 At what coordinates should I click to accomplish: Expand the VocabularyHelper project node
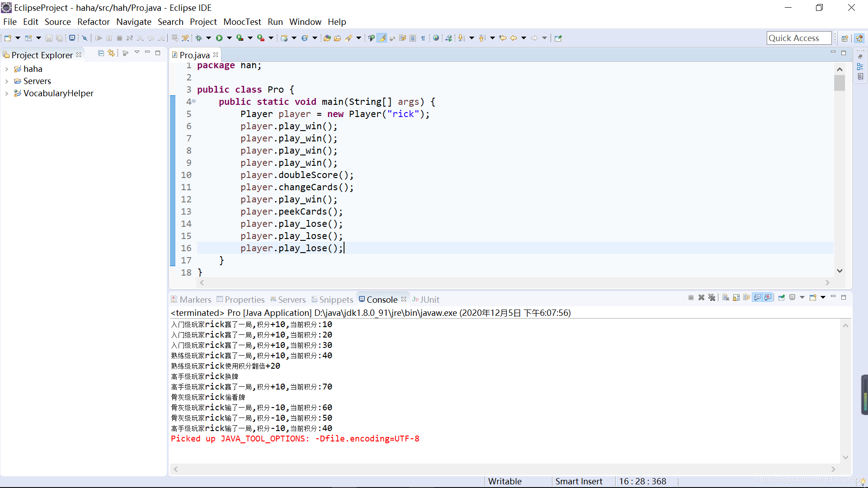[6, 94]
